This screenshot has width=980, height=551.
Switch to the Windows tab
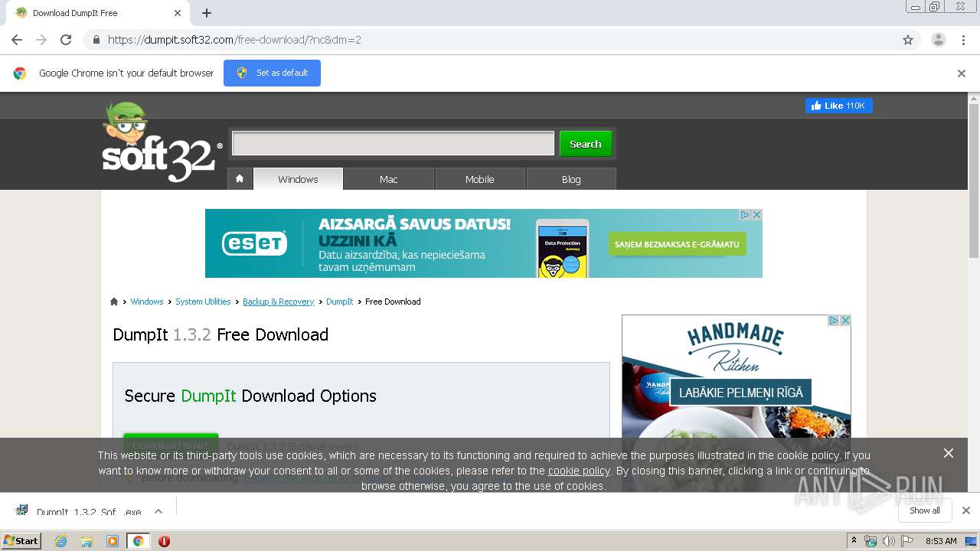tap(298, 178)
